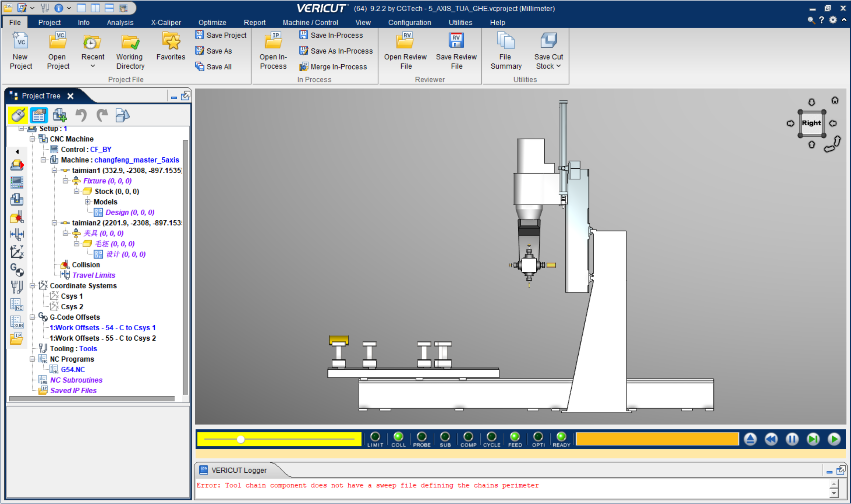This screenshot has width=851, height=504.
Task: Click Rewind NC Program button
Action: tap(771, 439)
